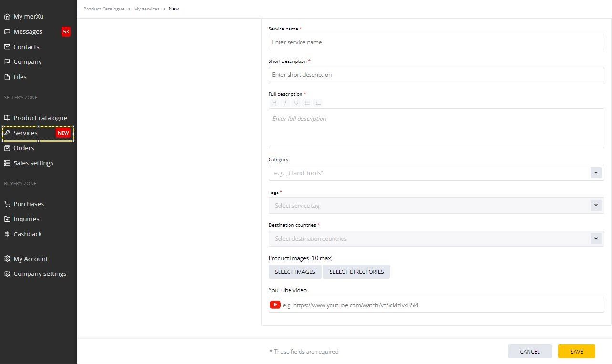Open Company settings in the sidebar
This screenshot has width=612, height=364.
pyautogui.click(x=40, y=273)
